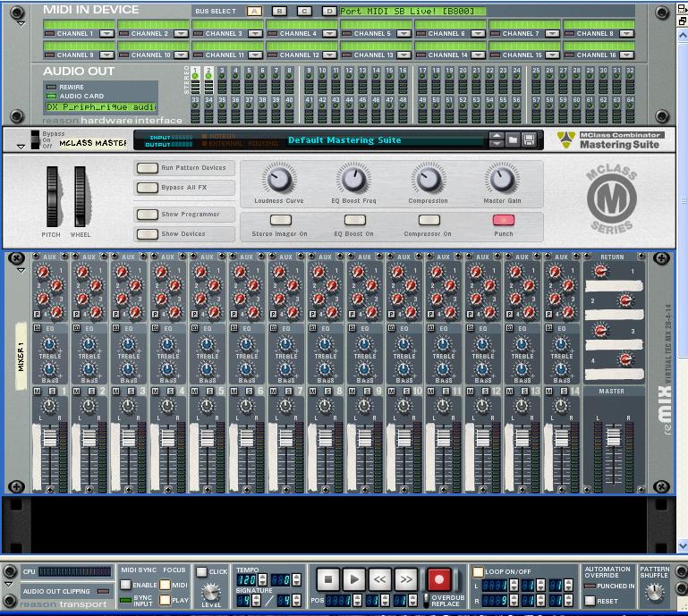Open the patch browser folder icon
Image resolution: width=688 pixels, height=616 pixels.
(513, 140)
